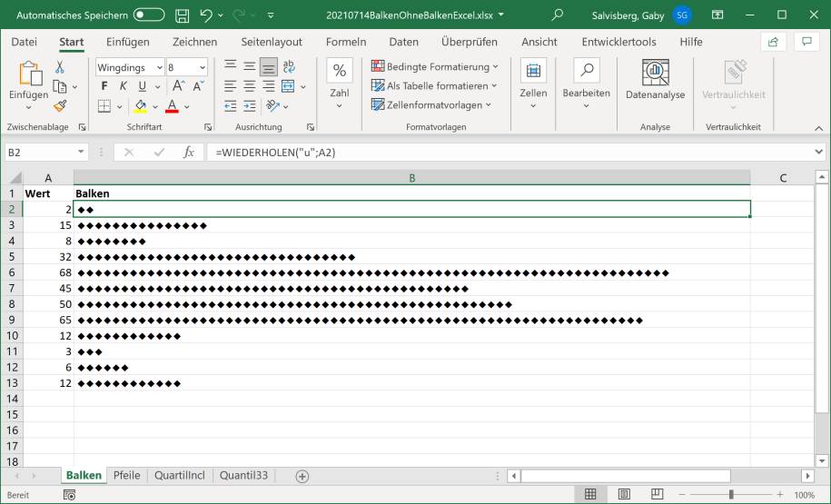Collapse the ribbon with chevron
This screenshot has width=831, height=504.
coord(819,128)
